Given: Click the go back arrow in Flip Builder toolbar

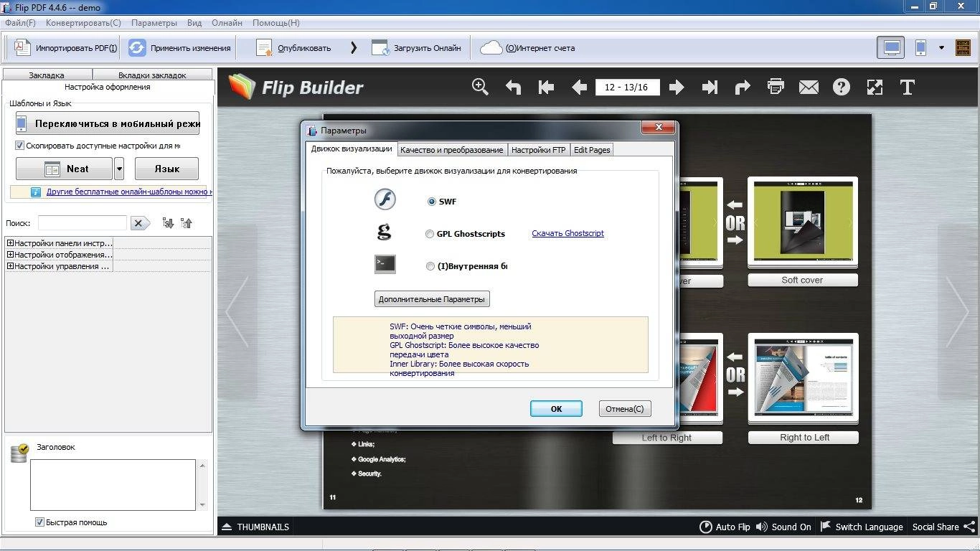Looking at the screenshot, I should click(x=513, y=88).
